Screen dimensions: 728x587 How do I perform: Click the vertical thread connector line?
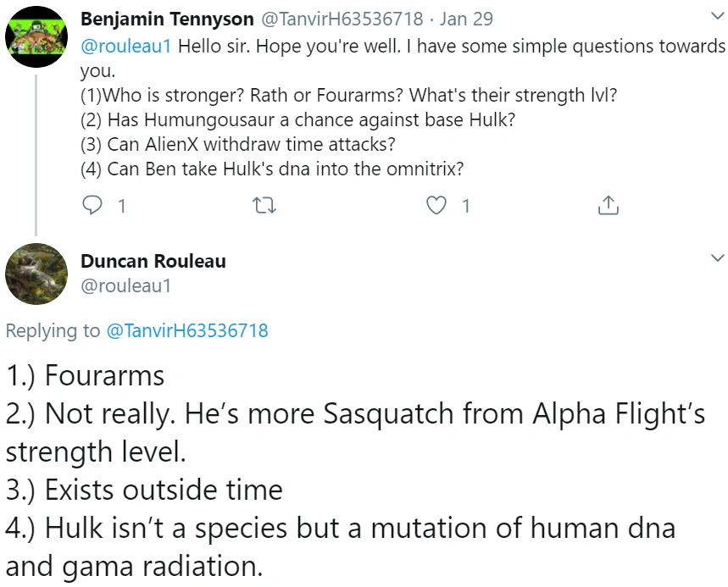36,152
